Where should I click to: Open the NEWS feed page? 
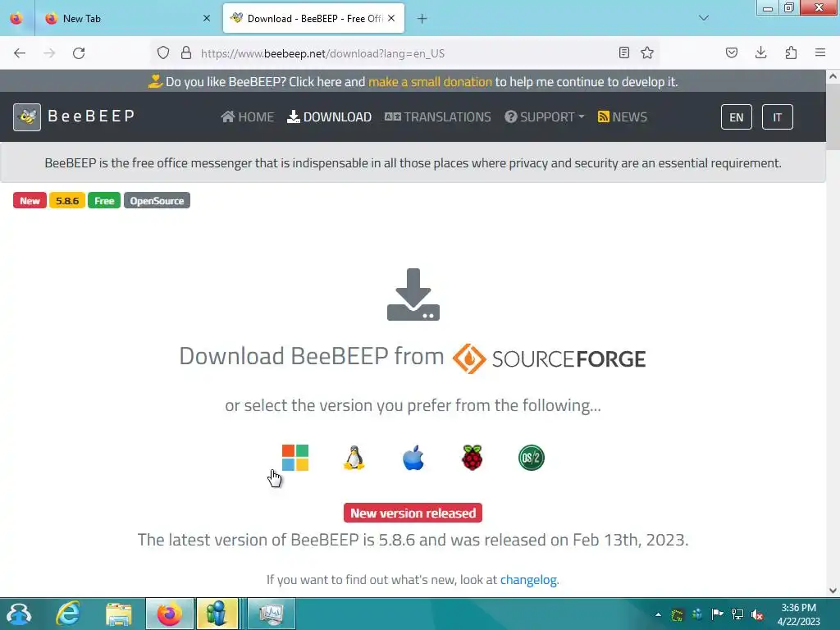[623, 116]
